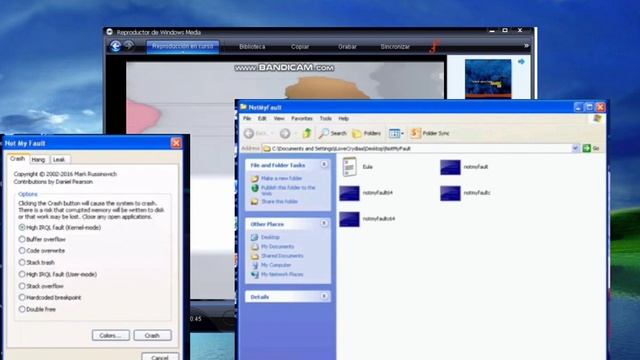Open Desktop from Other Places

(x=270, y=237)
